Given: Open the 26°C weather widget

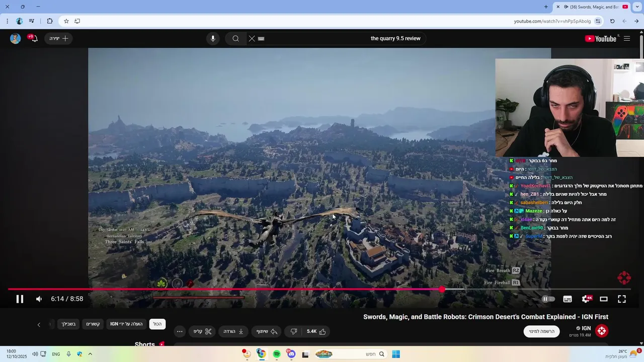Looking at the screenshot, I should coord(622,354).
